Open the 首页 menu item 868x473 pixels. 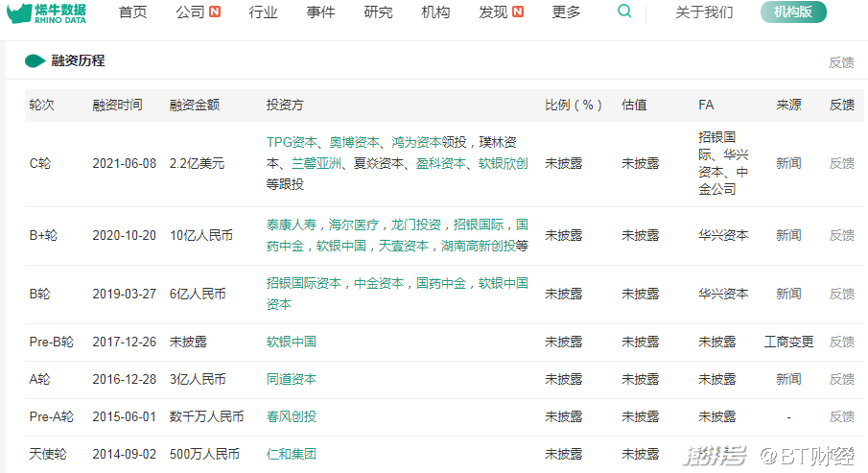coord(132,12)
